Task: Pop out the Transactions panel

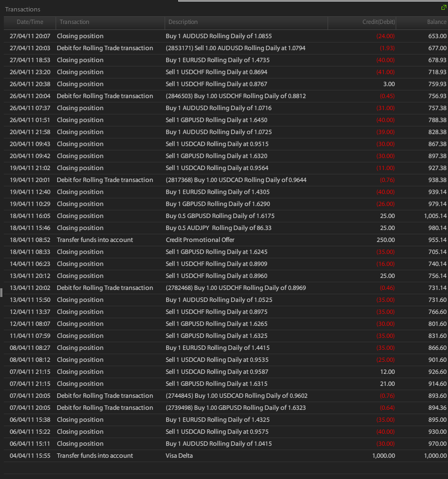Action: click(x=444, y=7)
